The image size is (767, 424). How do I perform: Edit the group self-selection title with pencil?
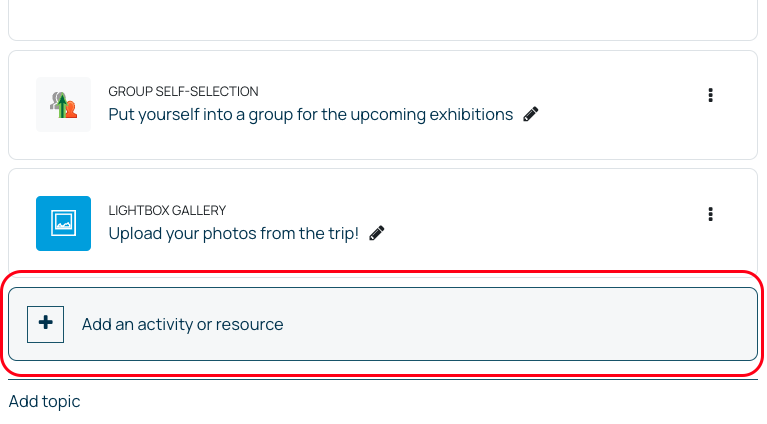tap(531, 114)
